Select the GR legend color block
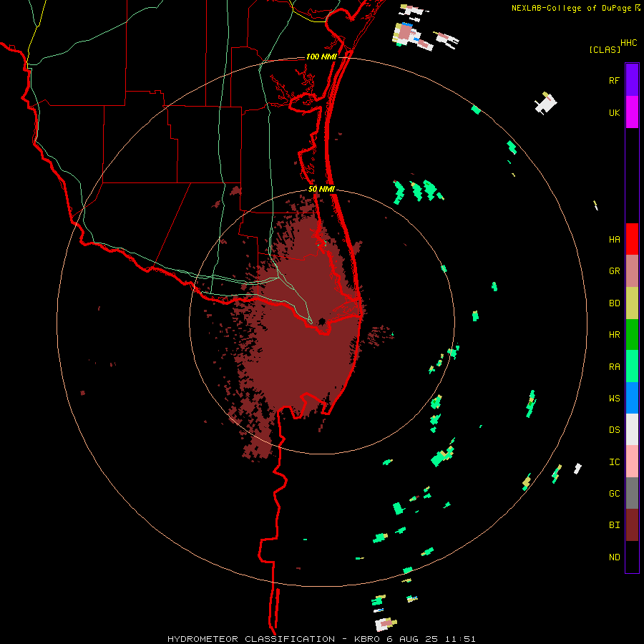Screen dimensions: 644x644 click(x=632, y=271)
